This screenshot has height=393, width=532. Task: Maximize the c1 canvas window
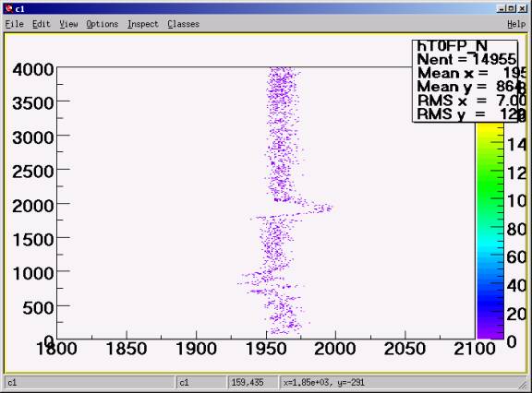[x=512, y=9]
